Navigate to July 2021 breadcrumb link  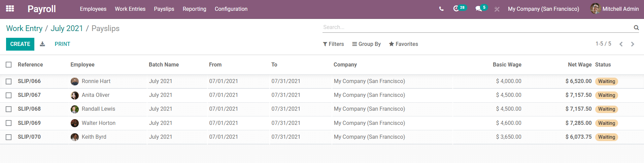pyautogui.click(x=67, y=28)
